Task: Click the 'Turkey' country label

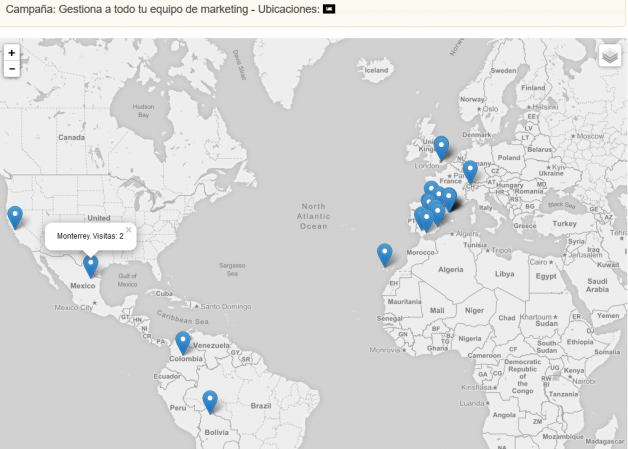Action: click(564, 223)
